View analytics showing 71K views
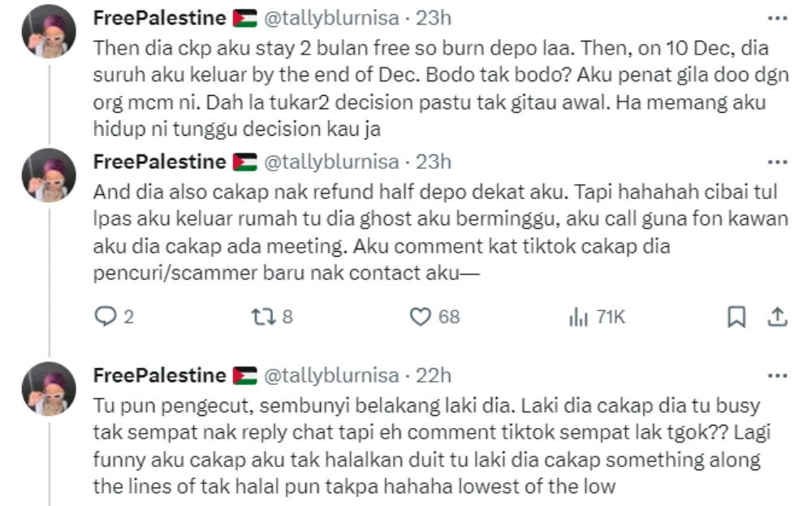 (578, 317)
